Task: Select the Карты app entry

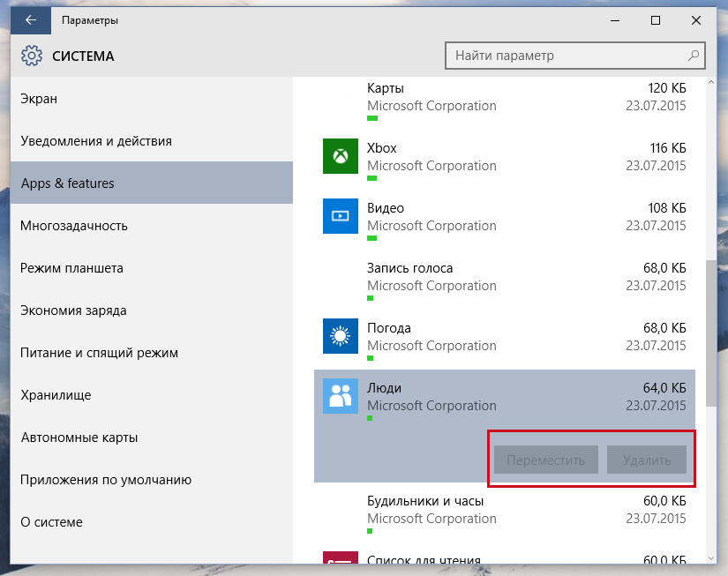Action: click(x=505, y=100)
